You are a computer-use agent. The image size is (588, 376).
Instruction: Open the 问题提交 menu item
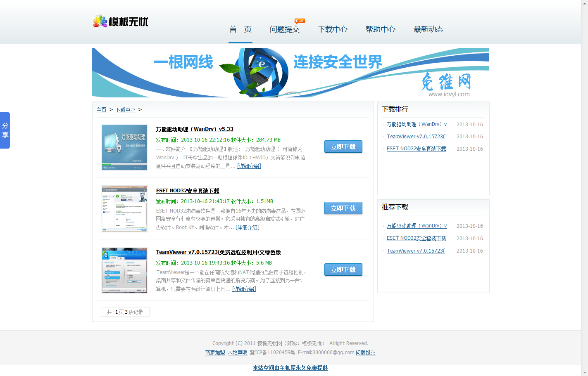click(x=284, y=29)
